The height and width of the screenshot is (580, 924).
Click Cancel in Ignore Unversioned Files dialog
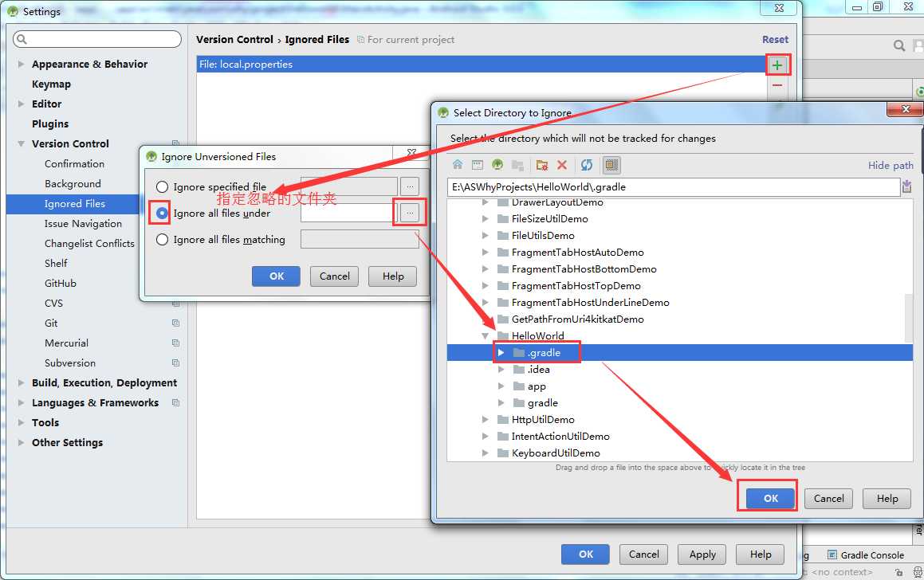pos(334,276)
